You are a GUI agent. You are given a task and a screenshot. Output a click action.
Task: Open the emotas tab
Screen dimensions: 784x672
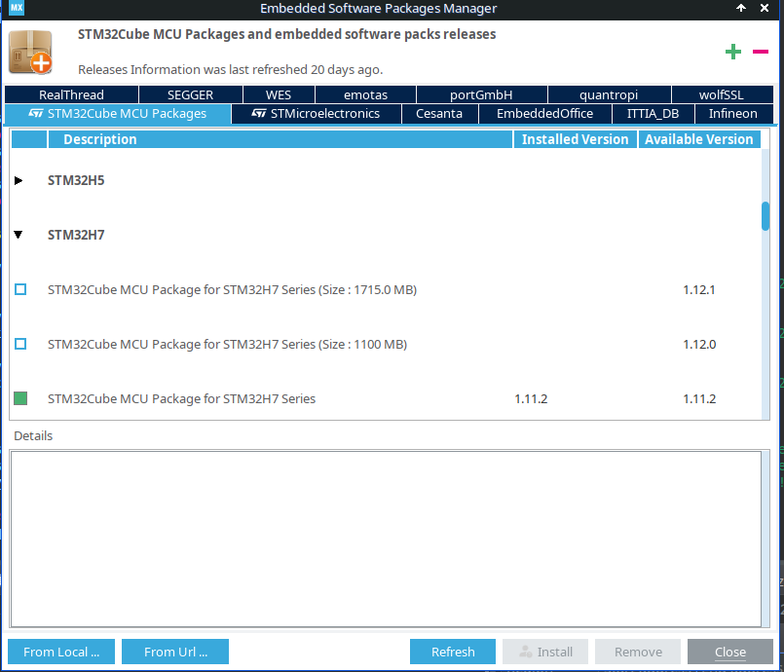click(365, 94)
